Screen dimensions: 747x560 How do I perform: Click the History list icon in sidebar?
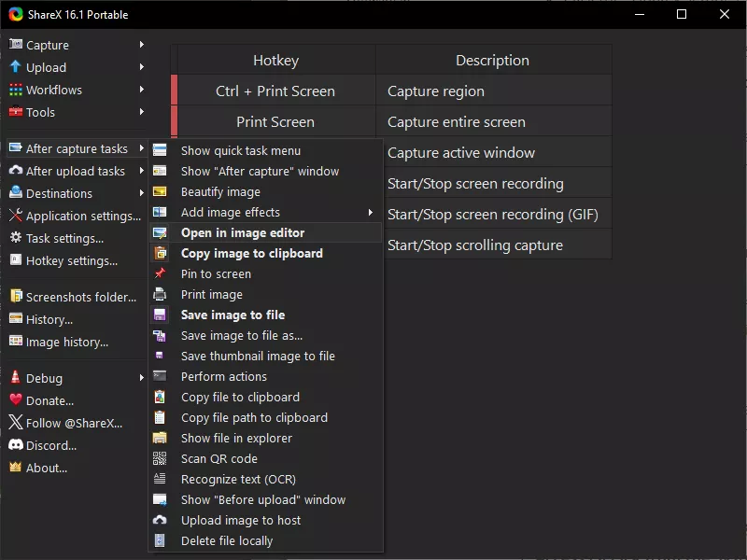pos(16,318)
